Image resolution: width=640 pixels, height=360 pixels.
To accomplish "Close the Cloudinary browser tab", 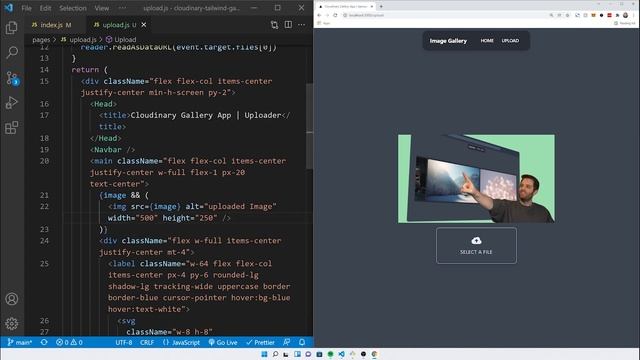I will 371,7.
